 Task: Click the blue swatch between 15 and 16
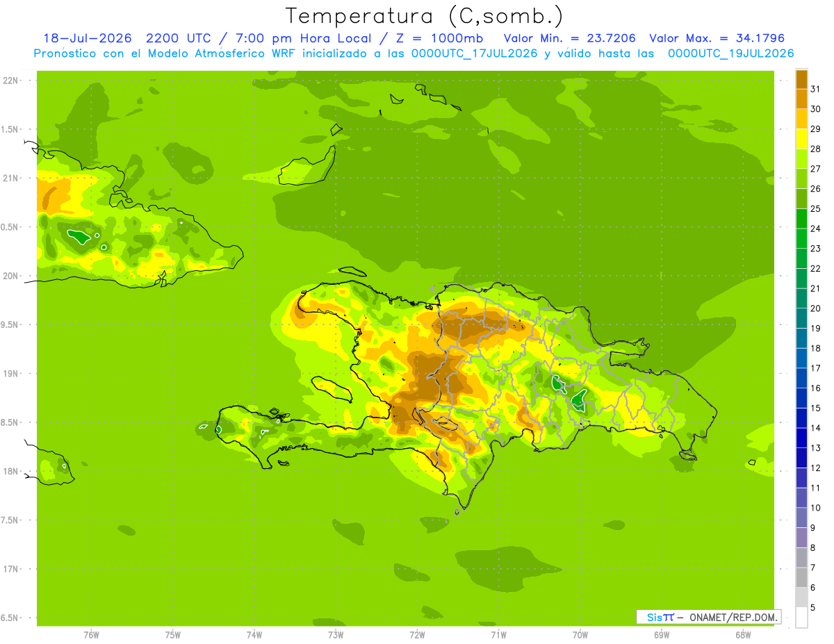click(801, 398)
